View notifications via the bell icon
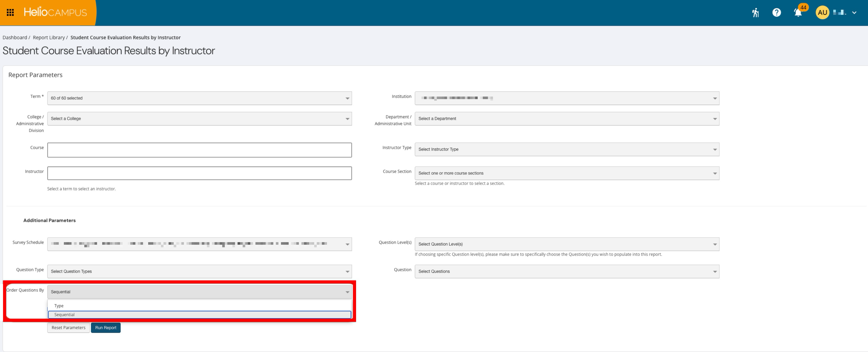The width and height of the screenshot is (868, 352). pos(797,13)
